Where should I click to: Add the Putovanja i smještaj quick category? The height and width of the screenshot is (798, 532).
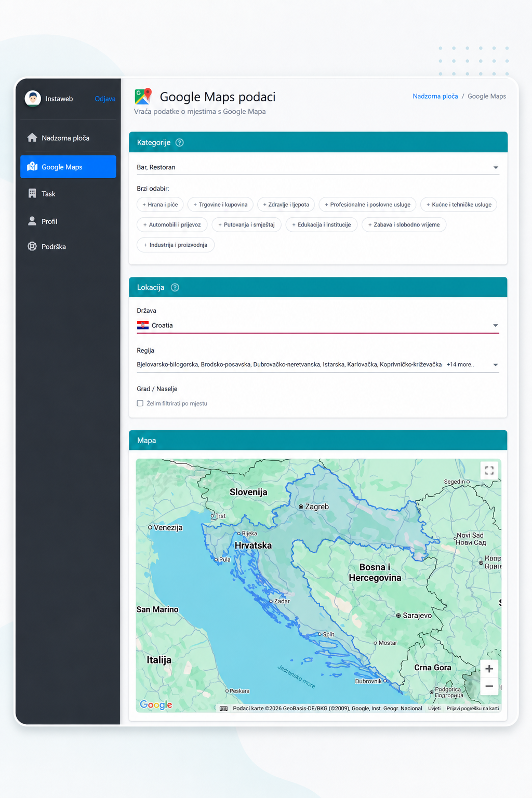pyautogui.click(x=246, y=225)
